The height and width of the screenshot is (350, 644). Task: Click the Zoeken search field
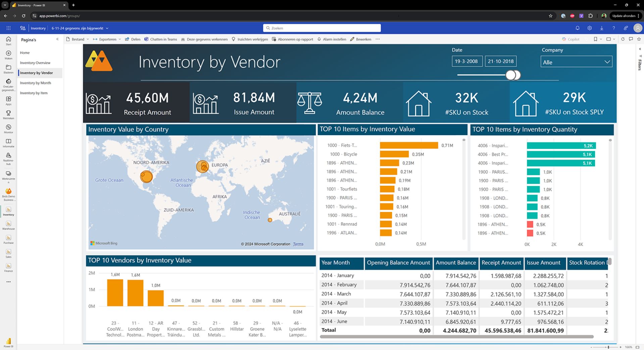322,28
